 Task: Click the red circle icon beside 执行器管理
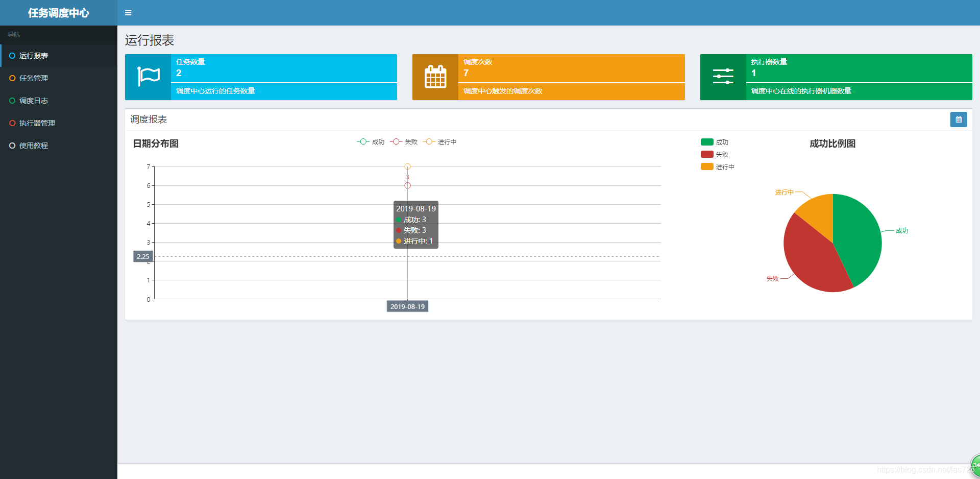(x=12, y=123)
